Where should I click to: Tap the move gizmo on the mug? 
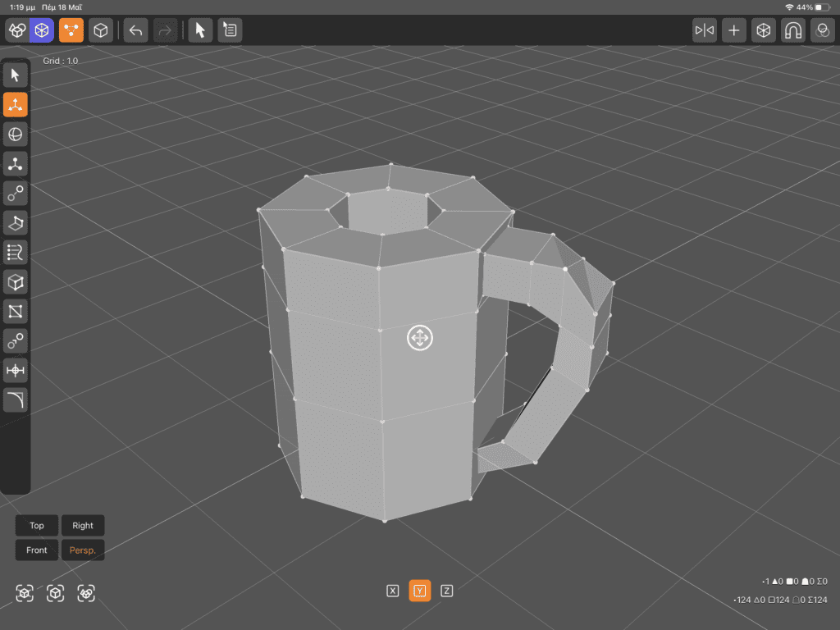click(x=419, y=338)
